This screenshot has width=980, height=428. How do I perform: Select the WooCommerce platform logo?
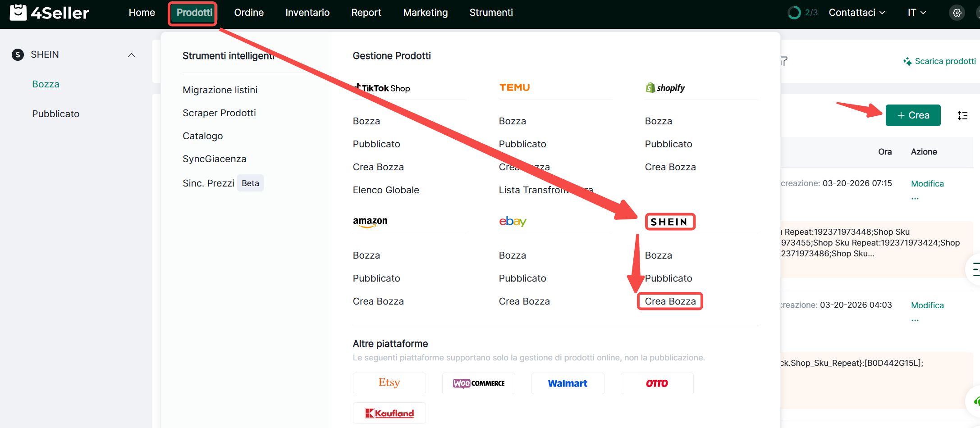(x=478, y=383)
